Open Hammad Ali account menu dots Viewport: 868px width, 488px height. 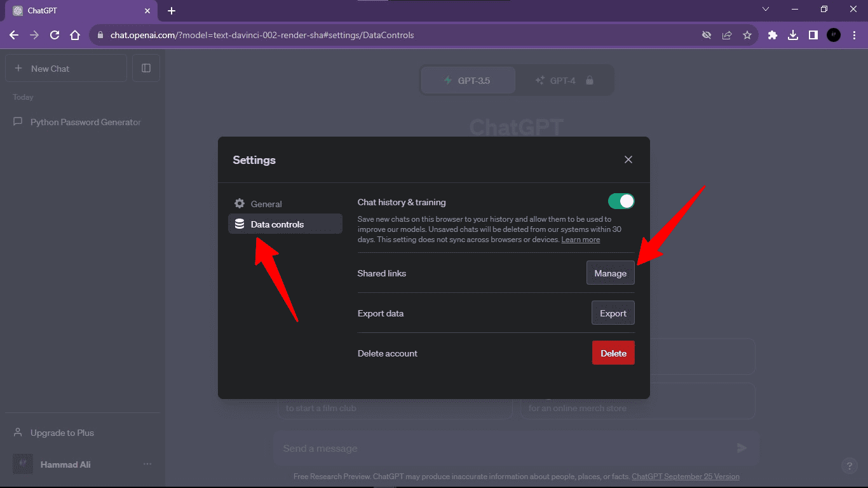coord(147,464)
